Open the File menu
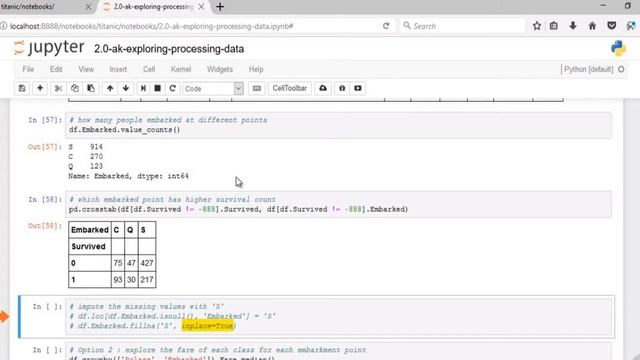This screenshot has height=360, width=640. click(x=28, y=69)
